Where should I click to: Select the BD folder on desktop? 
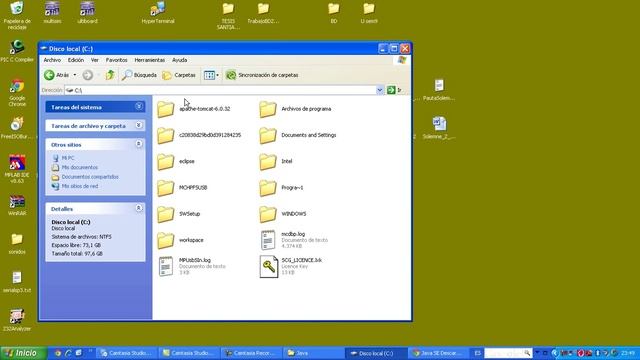pyautogui.click(x=334, y=13)
